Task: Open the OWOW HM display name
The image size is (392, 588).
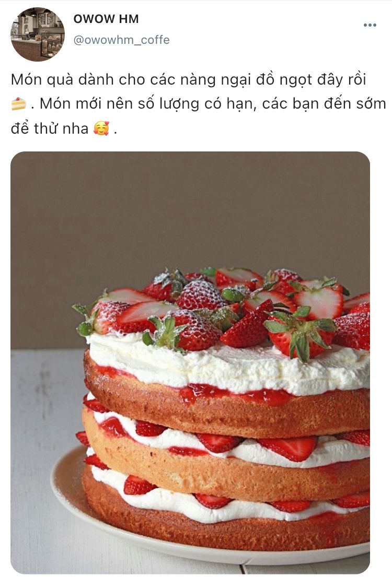Action: [x=106, y=19]
